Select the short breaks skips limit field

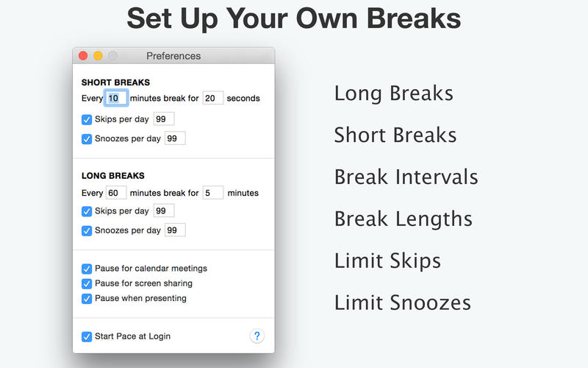(164, 119)
